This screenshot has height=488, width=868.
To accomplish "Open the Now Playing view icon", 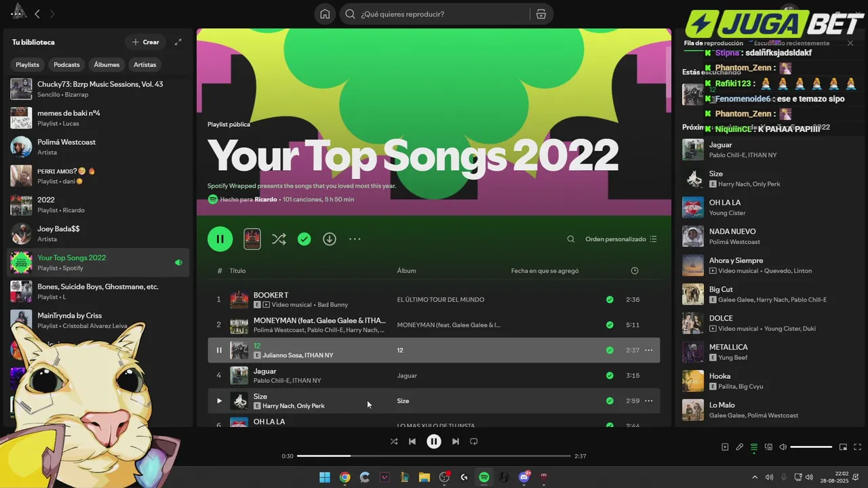I will (725, 447).
